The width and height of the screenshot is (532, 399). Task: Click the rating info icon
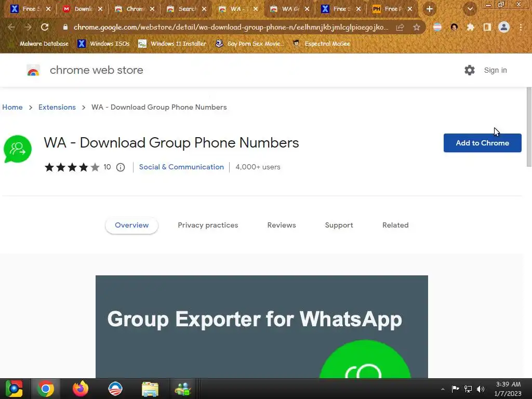pyautogui.click(x=121, y=167)
